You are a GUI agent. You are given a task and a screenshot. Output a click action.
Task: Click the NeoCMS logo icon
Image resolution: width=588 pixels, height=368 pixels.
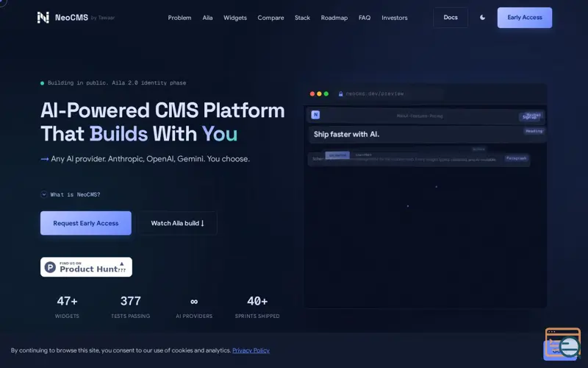43,17
